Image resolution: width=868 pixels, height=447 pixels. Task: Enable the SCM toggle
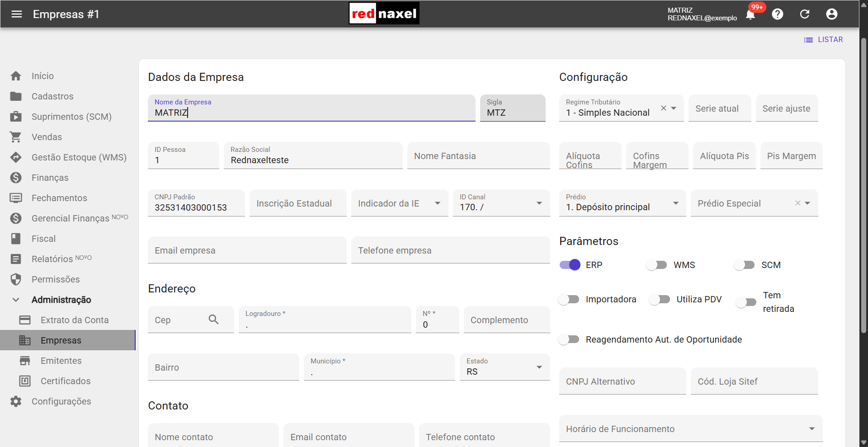pos(745,265)
